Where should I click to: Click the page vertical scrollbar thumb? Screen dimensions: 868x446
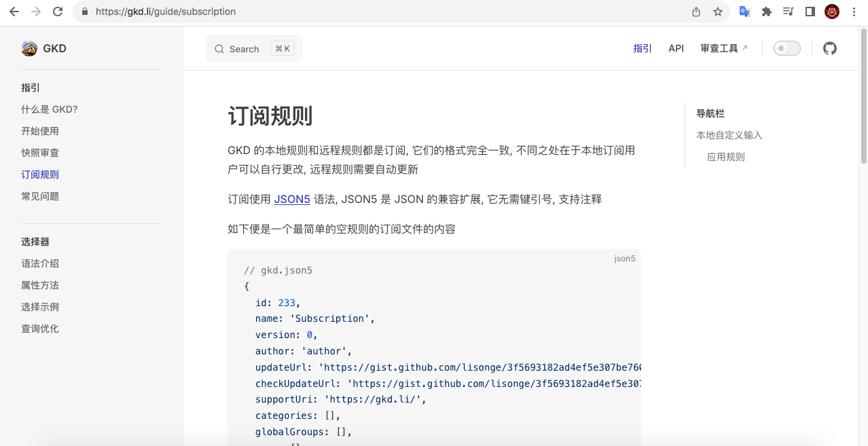(864, 95)
